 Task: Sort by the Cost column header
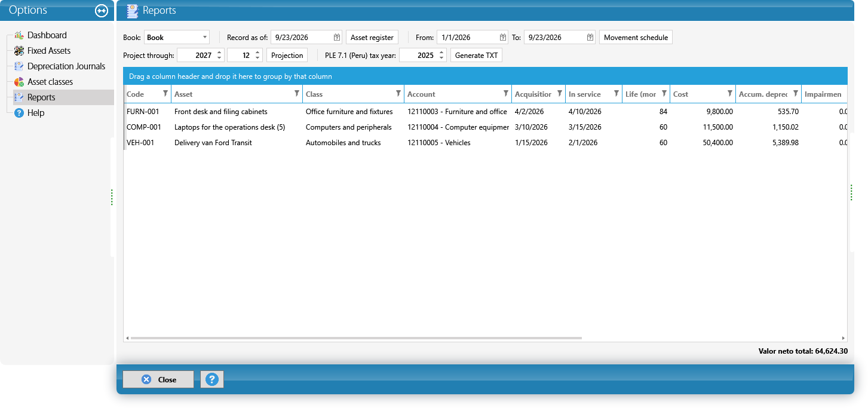[x=680, y=94]
